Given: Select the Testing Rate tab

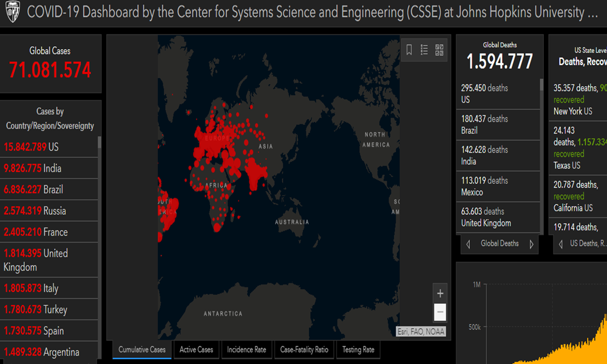Looking at the screenshot, I should (358, 349).
